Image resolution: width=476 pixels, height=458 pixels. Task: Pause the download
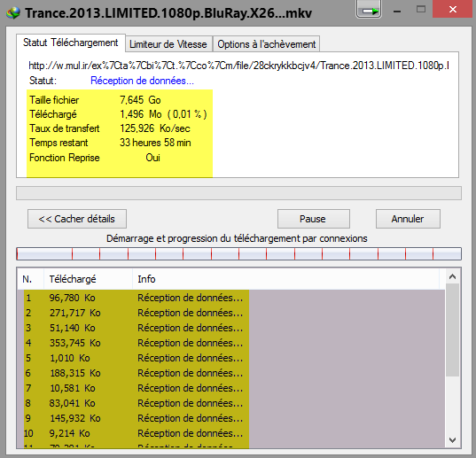(x=313, y=219)
